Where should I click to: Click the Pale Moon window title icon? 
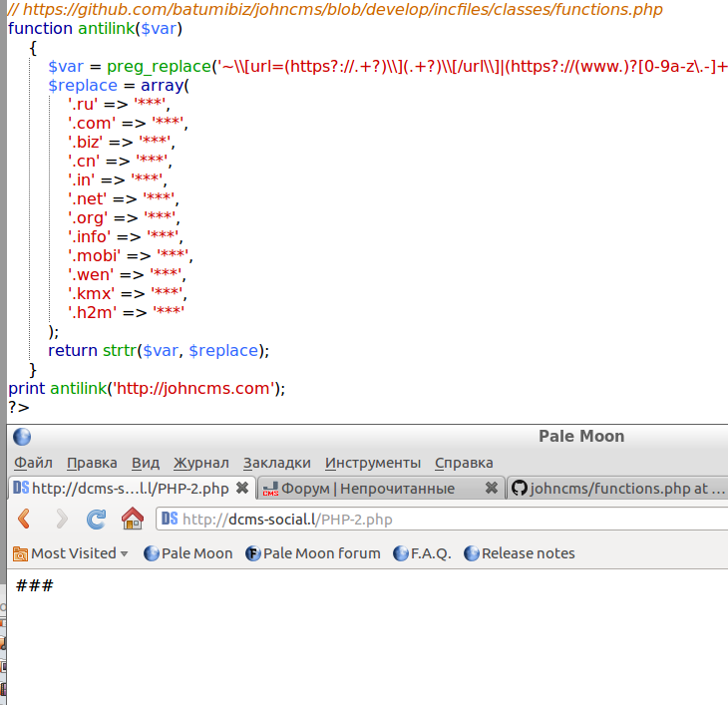(21, 437)
